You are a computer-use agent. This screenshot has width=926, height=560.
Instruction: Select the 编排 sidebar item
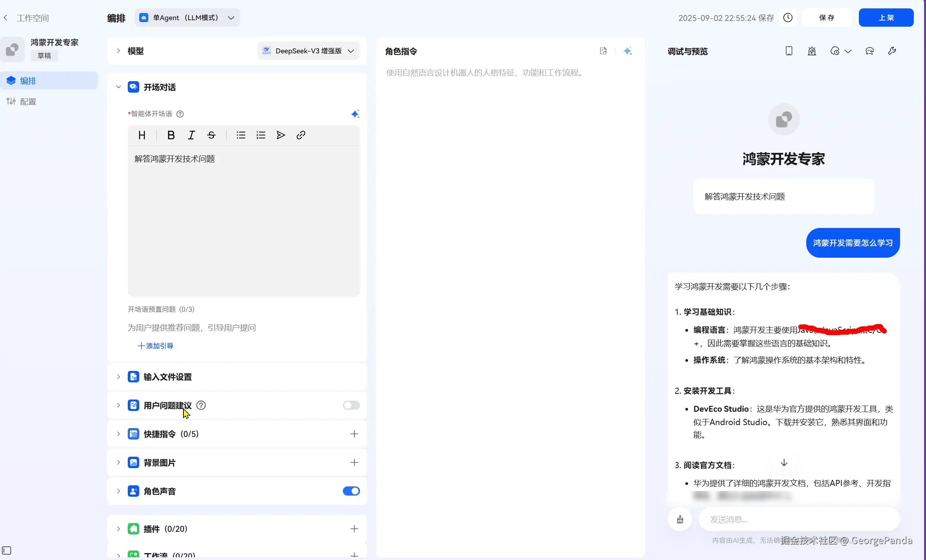pyautogui.click(x=28, y=80)
